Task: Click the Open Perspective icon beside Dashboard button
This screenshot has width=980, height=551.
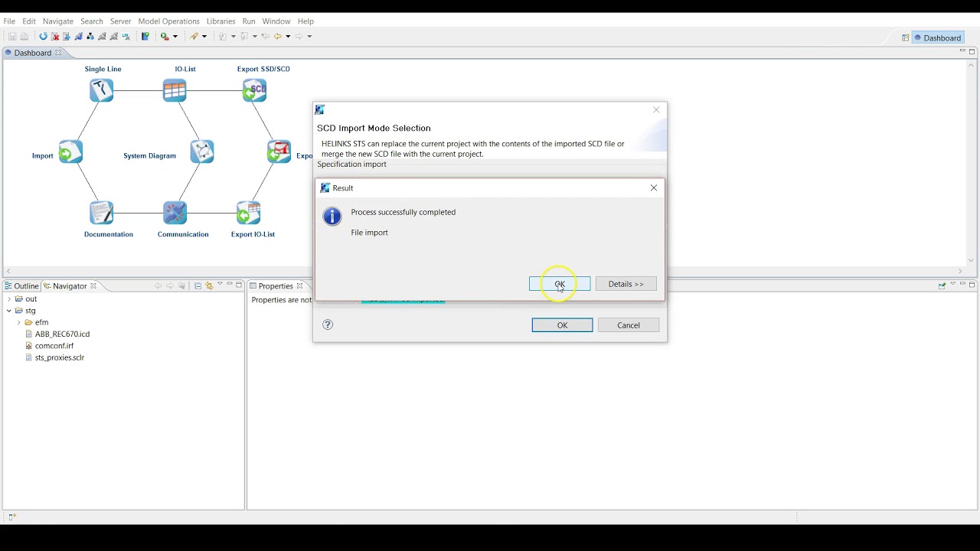Action: tap(905, 37)
